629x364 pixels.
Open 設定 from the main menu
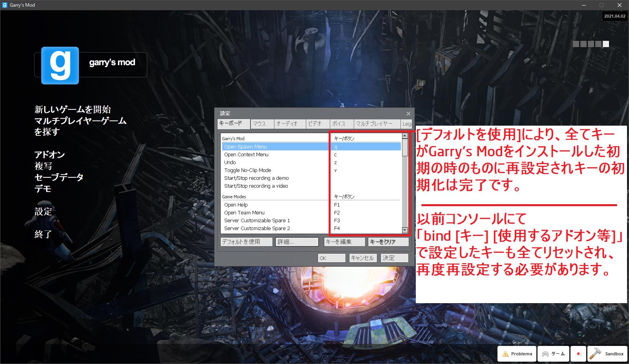click(x=43, y=211)
